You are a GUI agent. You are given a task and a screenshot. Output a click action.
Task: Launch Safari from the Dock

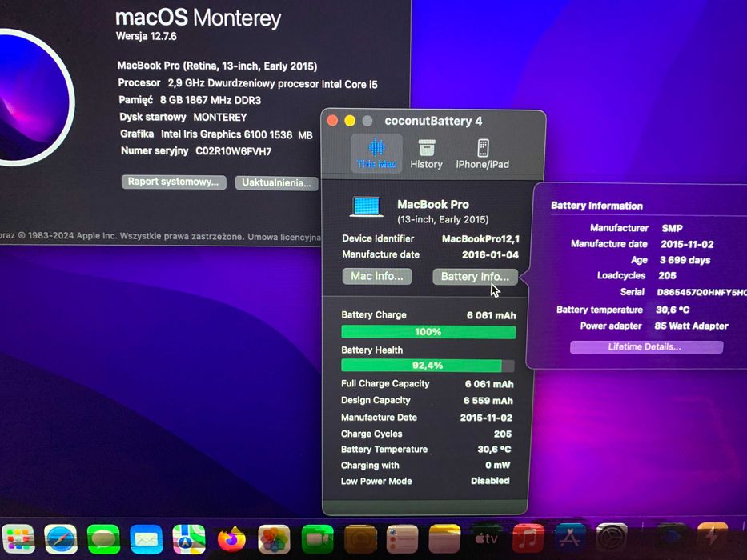pos(61,538)
